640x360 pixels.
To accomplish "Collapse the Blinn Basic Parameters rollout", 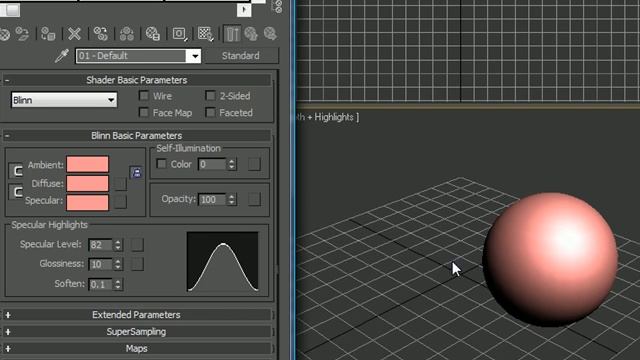I will tap(137, 136).
